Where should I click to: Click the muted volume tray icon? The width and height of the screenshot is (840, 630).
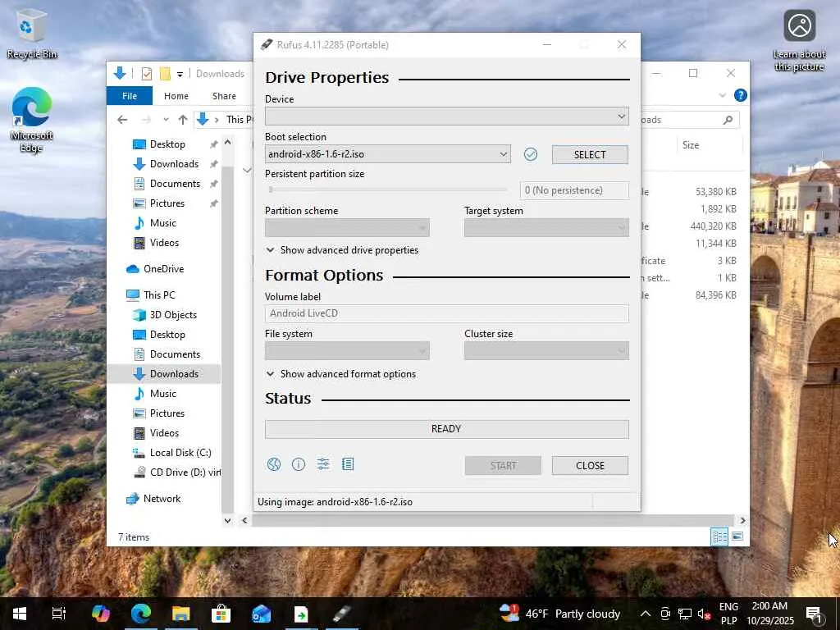click(x=704, y=614)
